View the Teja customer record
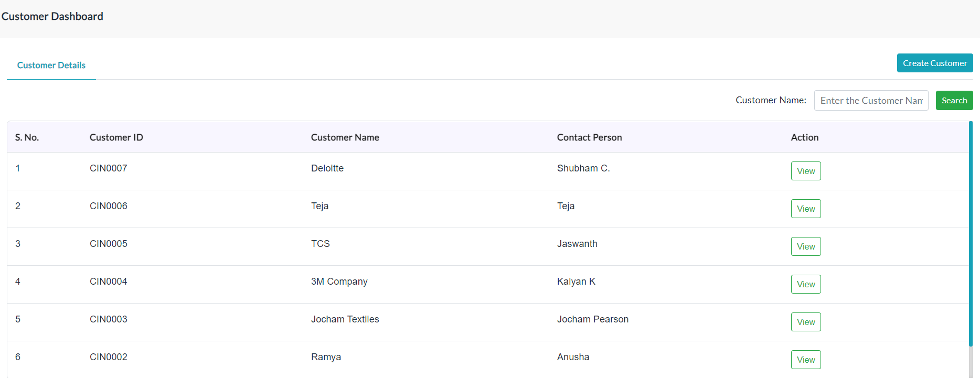 tap(806, 209)
